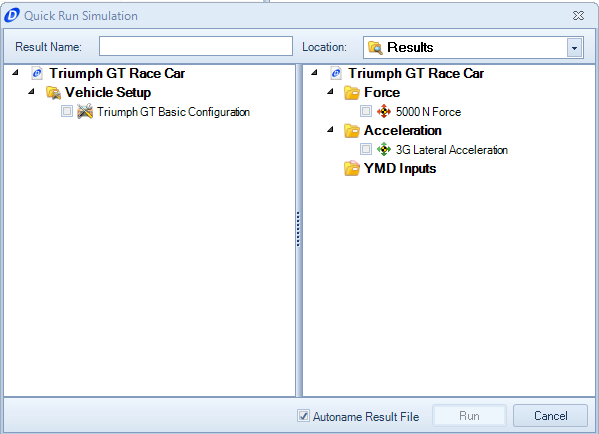Click the Cancel button
Screen dimensions: 599x434
[550, 416]
